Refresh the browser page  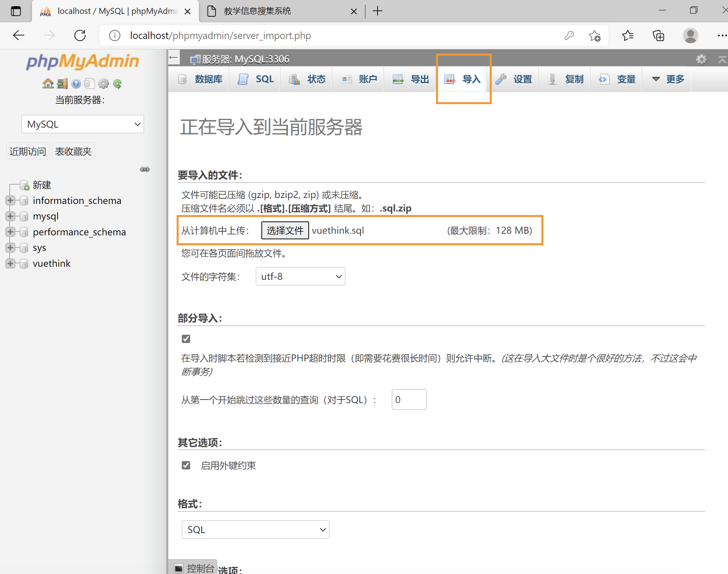tap(80, 35)
